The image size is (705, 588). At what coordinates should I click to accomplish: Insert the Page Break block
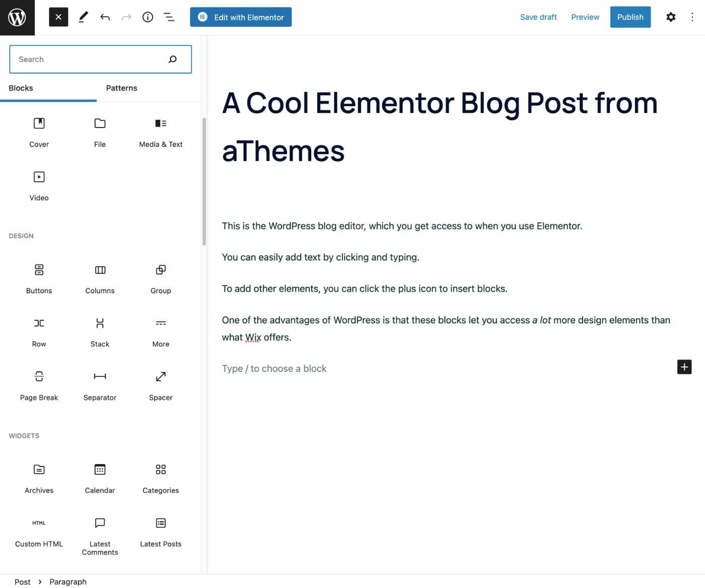coord(39,386)
